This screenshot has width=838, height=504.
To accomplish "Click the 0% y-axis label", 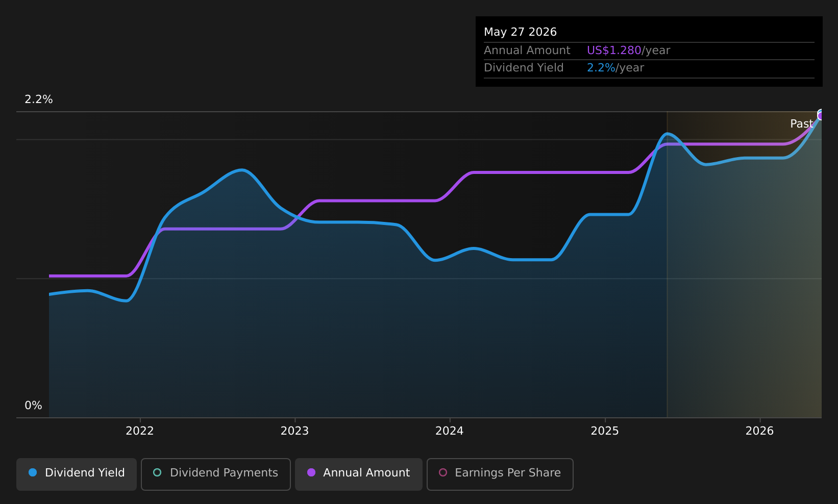I will [34, 406].
